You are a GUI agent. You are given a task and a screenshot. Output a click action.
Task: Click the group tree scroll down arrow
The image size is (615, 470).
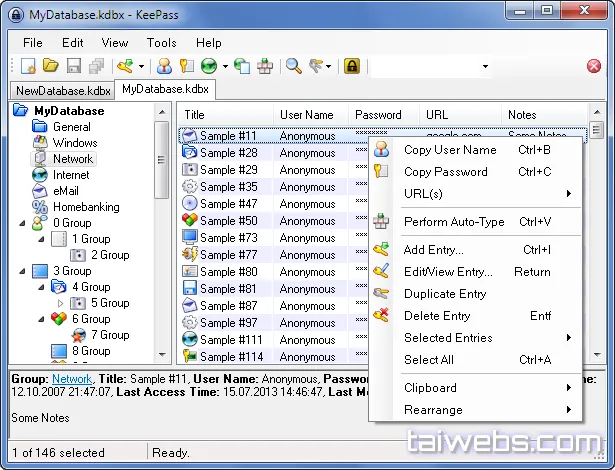[162, 354]
